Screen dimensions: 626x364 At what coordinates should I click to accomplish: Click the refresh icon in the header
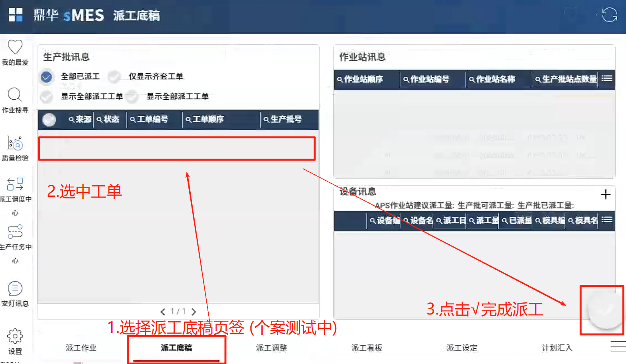point(609,15)
